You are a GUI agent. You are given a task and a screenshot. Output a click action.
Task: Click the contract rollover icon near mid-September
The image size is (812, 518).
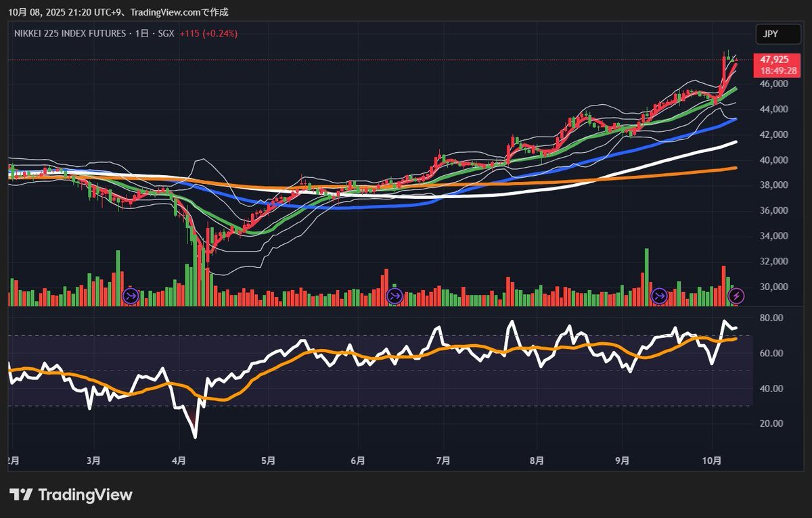[x=659, y=296]
